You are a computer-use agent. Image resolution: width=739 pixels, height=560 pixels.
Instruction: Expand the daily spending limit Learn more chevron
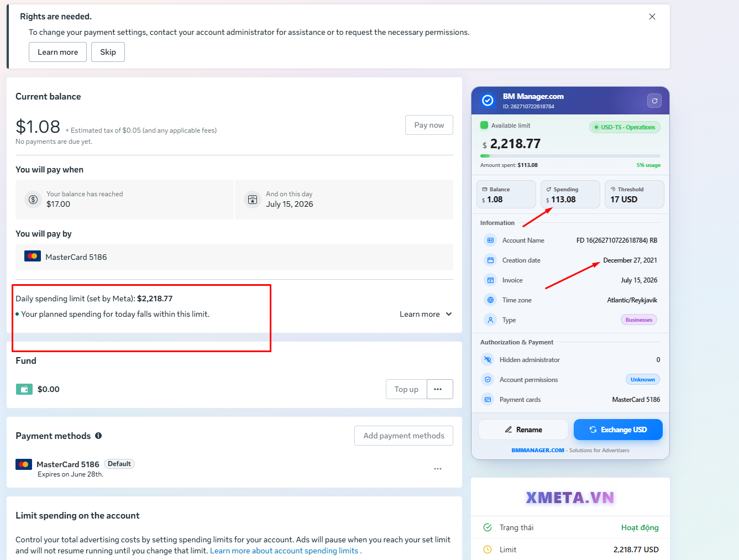(449, 314)
